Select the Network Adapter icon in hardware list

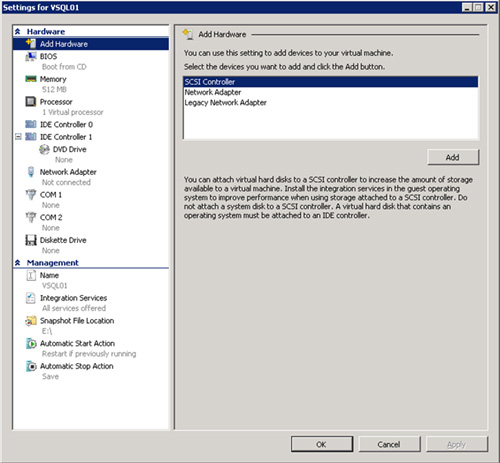pyautogui.click(x=31, y=172)
